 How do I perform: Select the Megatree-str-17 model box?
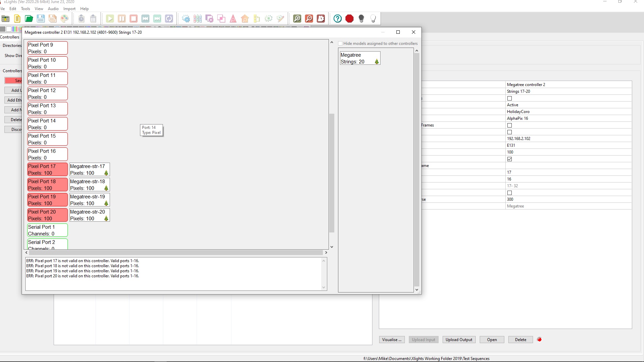(89, 169)
